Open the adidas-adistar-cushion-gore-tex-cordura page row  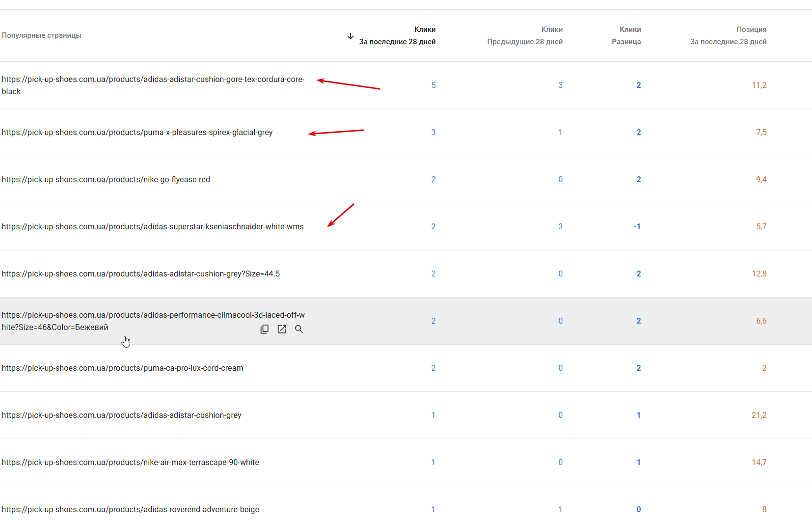click(153, 85)
